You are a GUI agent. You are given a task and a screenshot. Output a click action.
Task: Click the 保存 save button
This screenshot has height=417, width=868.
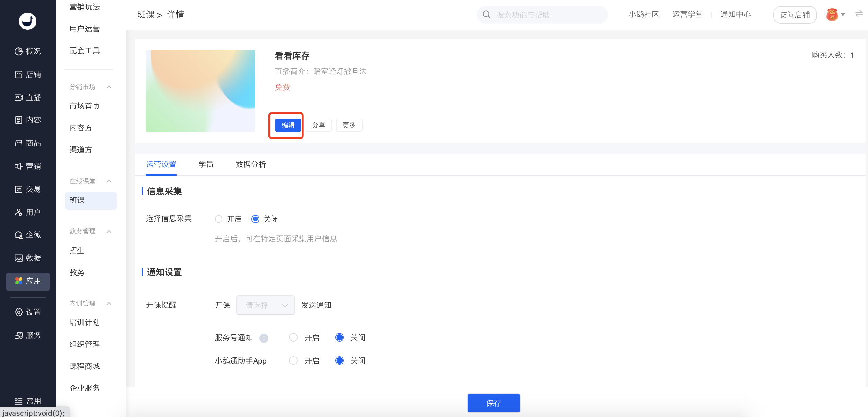click(x=493, y=403)
